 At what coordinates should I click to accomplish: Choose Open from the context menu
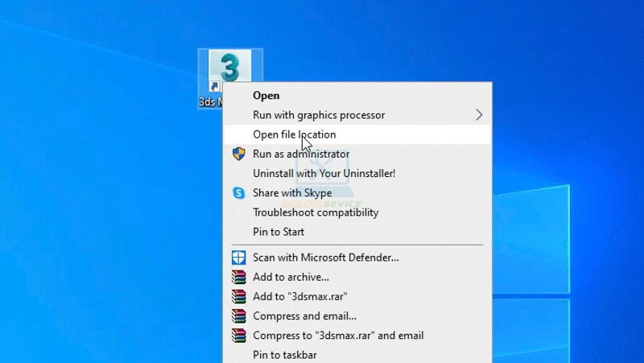[357, 96]
